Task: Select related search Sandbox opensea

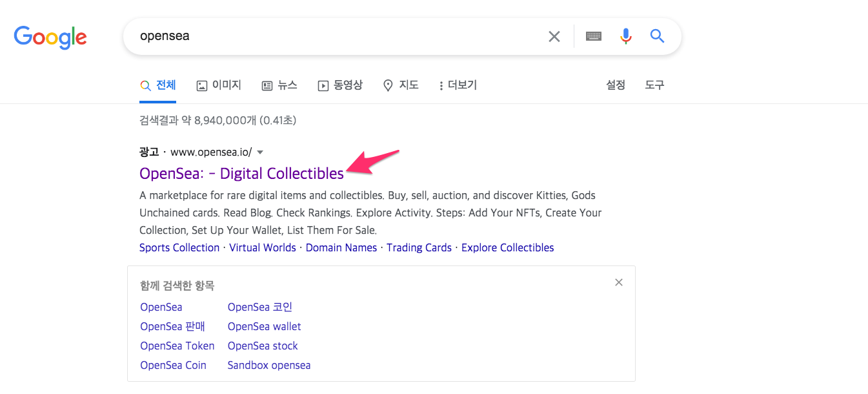Action: point(269,365)
